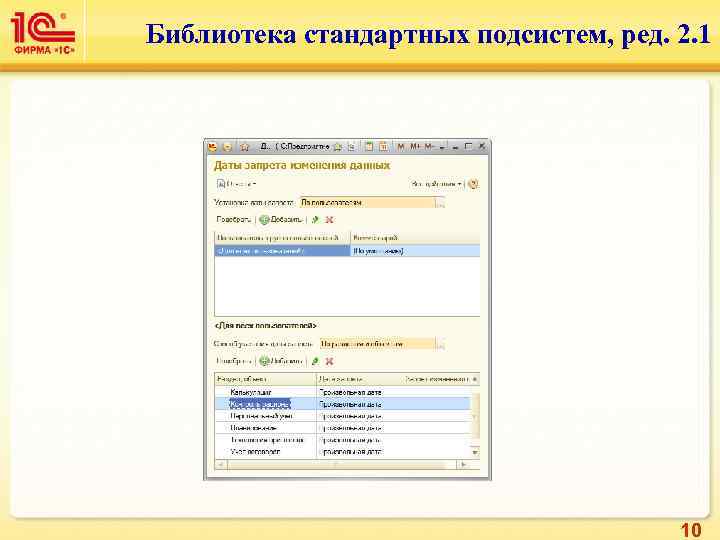The height and width of the screenshot is (540, 720).
Task: Click Добавить in the lower toolbar
Action: 281,361
